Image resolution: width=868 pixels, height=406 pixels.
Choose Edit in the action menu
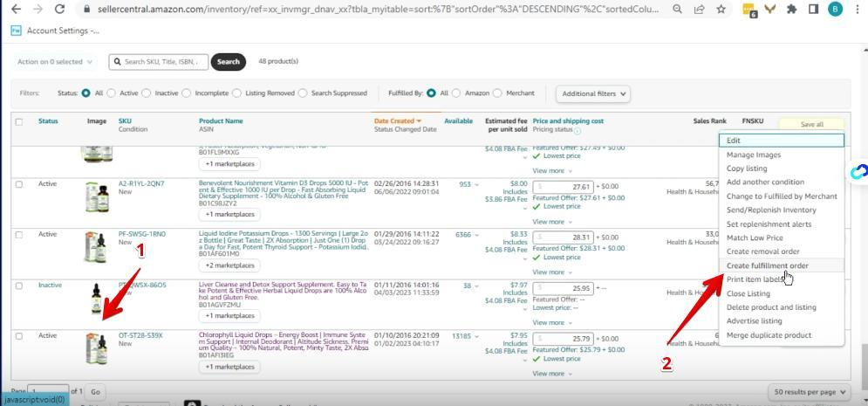[782, 141]
